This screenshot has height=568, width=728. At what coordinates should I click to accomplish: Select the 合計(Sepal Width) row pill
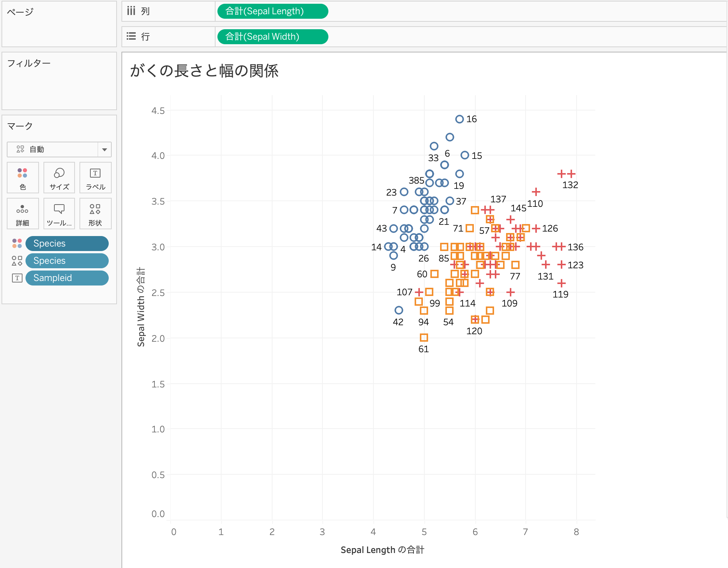pyautogui.click(x=273, y=37)
